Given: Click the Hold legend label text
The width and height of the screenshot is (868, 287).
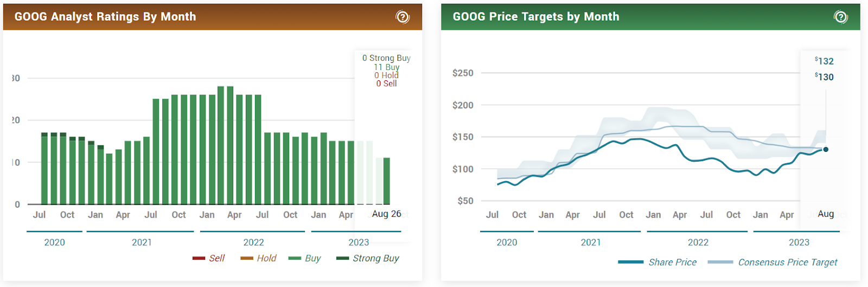Looking at the screenshot, I should click(x=267, y=258).
